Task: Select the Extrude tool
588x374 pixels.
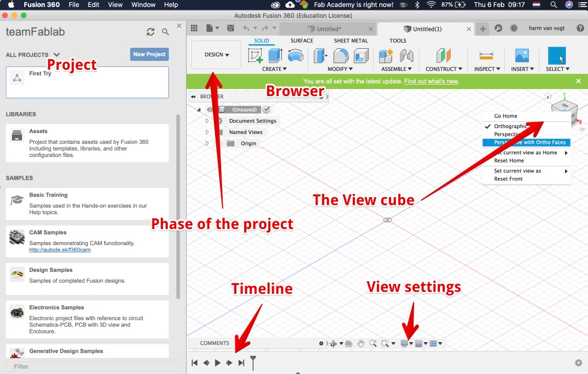Action: click(x=275, y=55)
